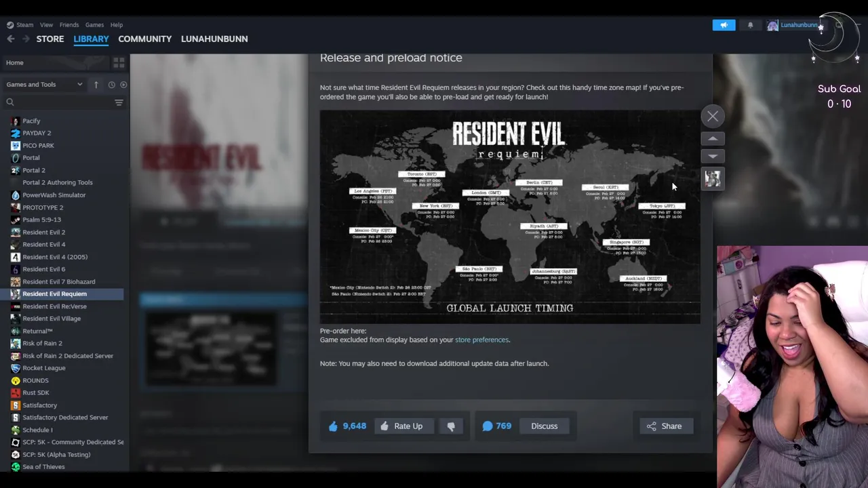Viewport: 868px width, 488px height.
Task: Click the recent activity clock icon
Action: [x=111, y=85]
